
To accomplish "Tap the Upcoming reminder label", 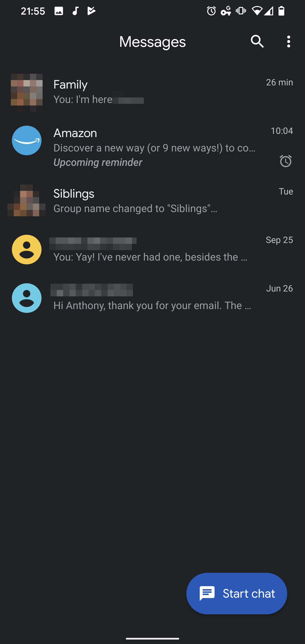I will click(x=98, y=162).
